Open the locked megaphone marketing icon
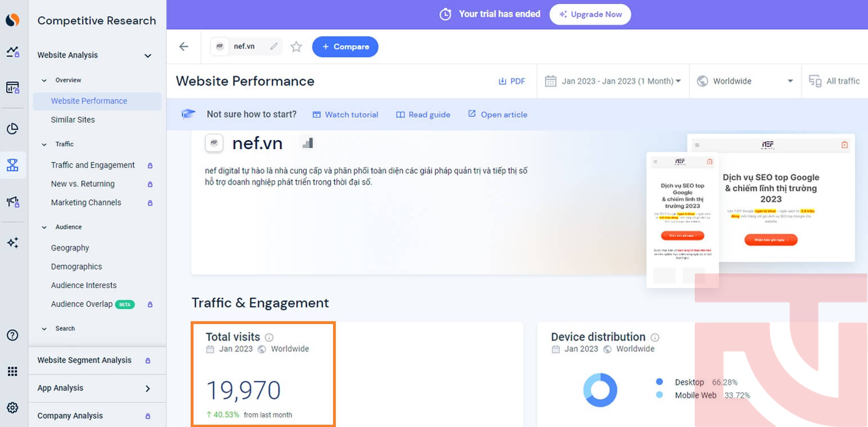 (12, 201)
